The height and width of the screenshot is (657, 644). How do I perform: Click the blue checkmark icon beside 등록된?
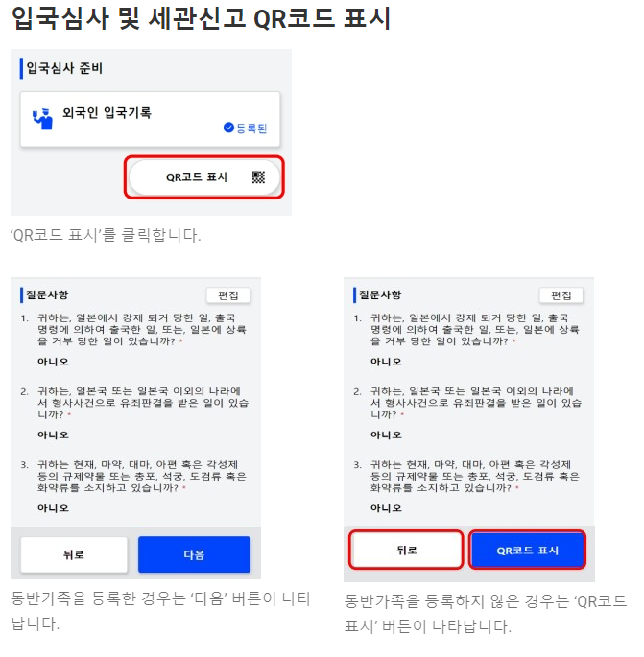pyautogui.click(x=228, y=128)
